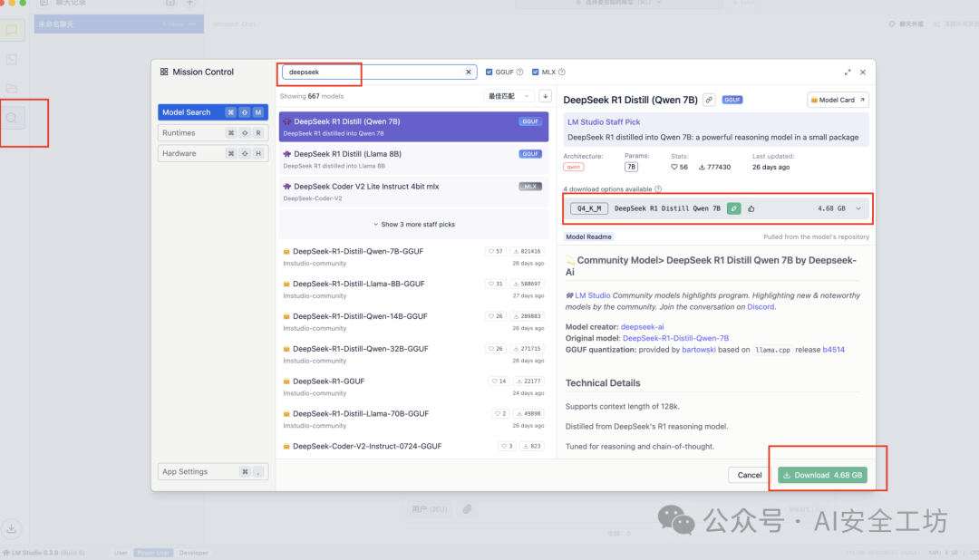Click the Cancel button
Screen dimensions: 979x560
click(750, 475)
